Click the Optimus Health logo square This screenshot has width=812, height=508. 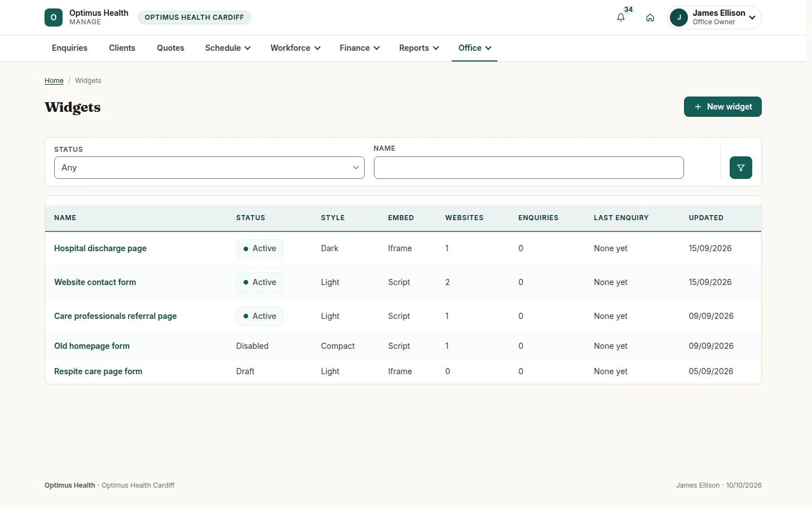pos(54,17)
